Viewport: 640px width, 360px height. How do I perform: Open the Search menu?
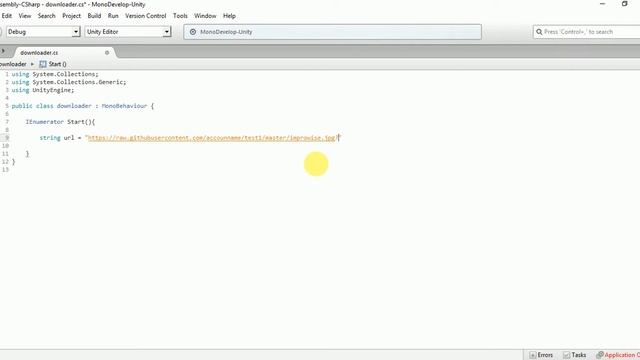click(x=46, y=16)
